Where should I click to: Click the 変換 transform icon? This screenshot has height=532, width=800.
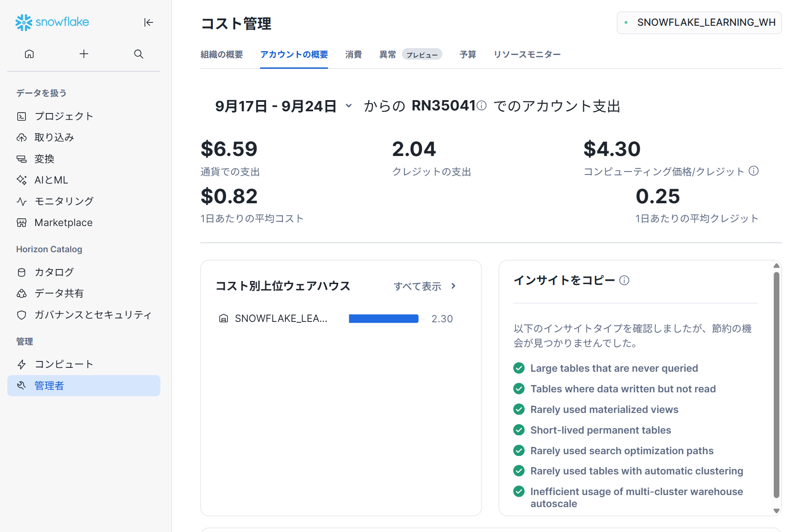[x=21, y=159]
